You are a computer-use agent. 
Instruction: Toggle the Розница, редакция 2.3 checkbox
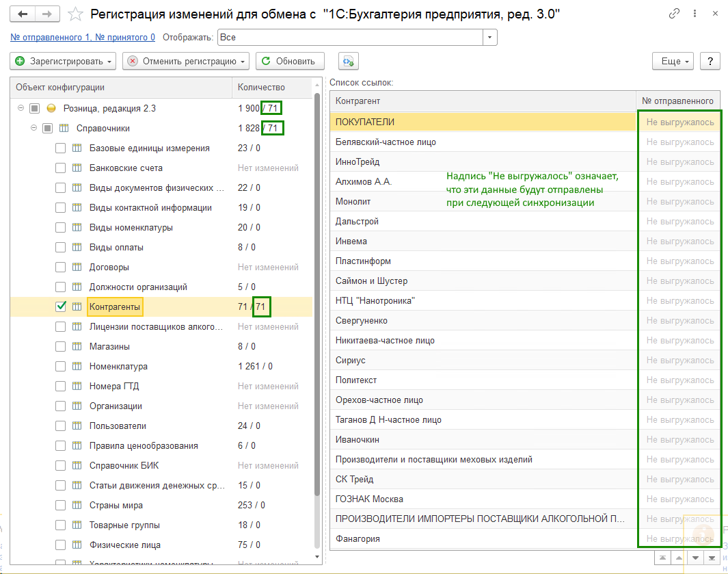(34, 108)
